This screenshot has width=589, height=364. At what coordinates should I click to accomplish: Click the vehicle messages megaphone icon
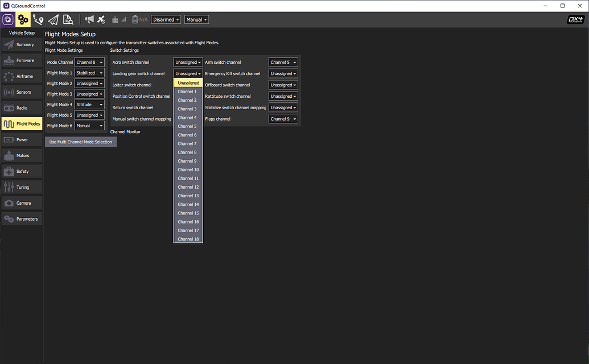click(89, 20)
